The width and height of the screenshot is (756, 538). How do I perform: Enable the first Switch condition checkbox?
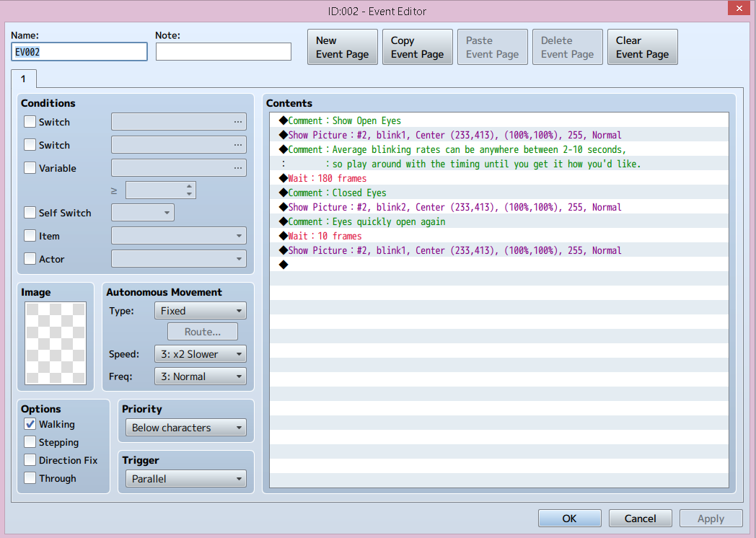(x=30, y=121)
